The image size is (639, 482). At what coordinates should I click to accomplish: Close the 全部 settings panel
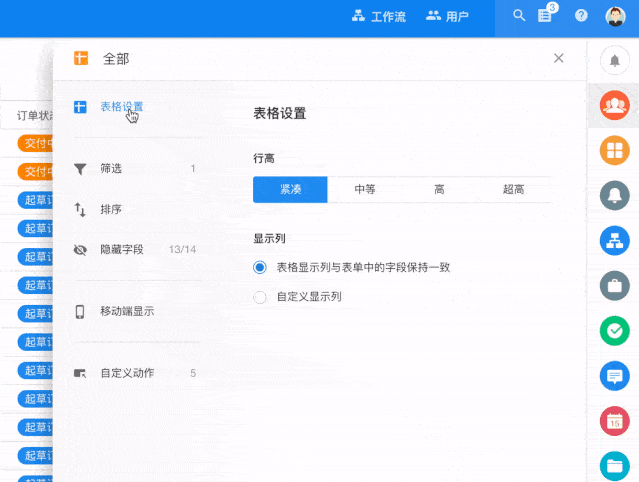click(559, 58)
